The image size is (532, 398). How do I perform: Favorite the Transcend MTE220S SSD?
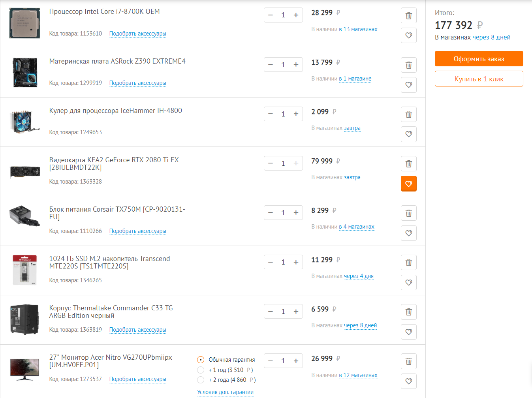(409, 282)
